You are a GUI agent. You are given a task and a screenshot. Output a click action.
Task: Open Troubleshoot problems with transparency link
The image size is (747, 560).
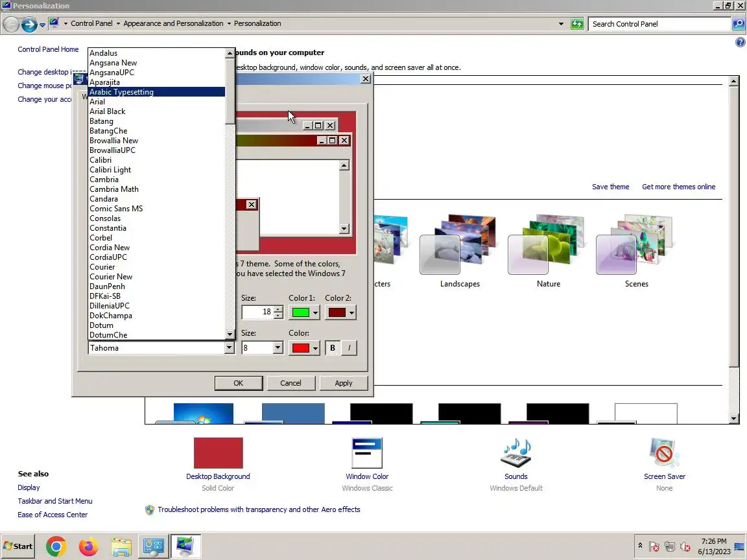pyautogui.click(x=259, y=509)
